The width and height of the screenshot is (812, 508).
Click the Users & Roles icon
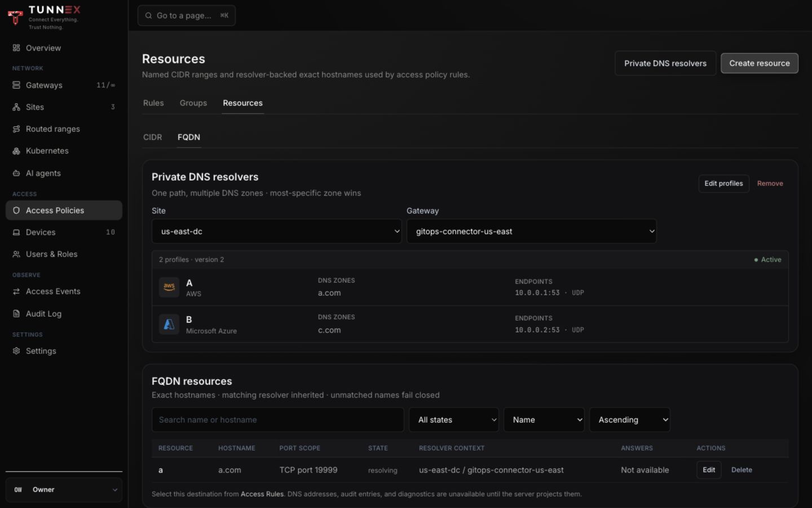coord(16,255)
